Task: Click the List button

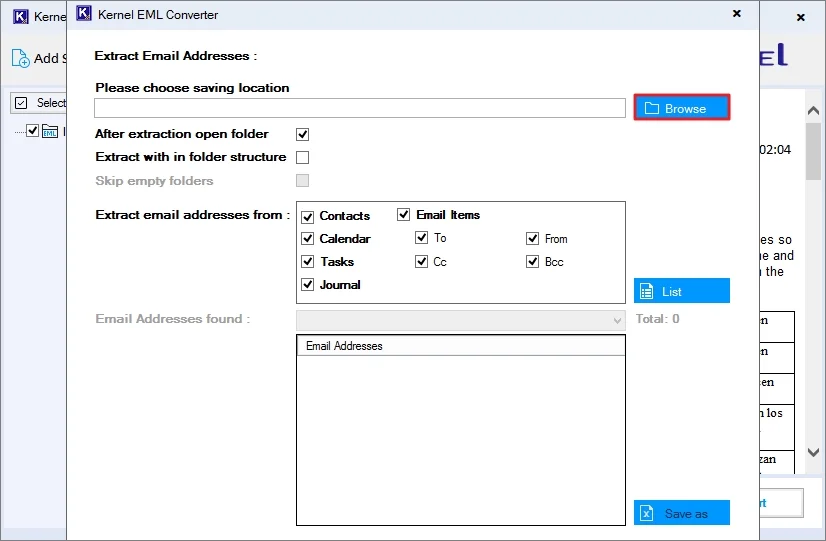Action: click(682, 291)
